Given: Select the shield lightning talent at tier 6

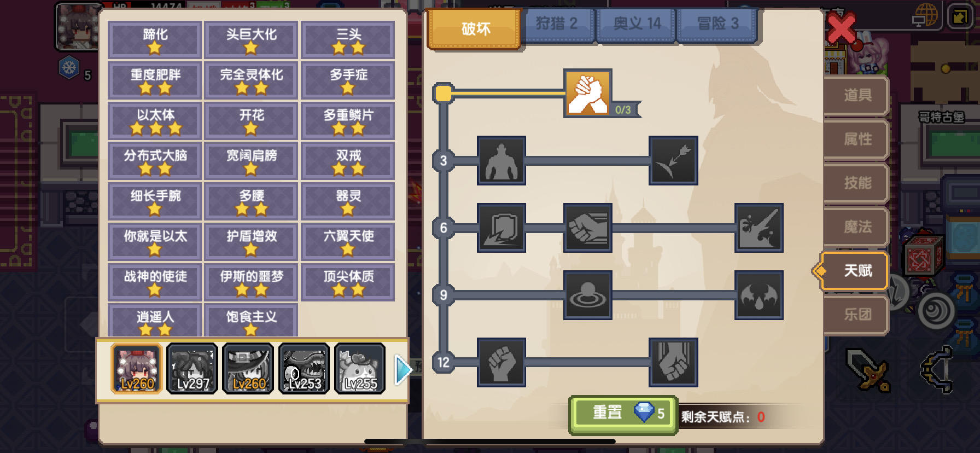Looking at the screenshot, I should point(501,228).
